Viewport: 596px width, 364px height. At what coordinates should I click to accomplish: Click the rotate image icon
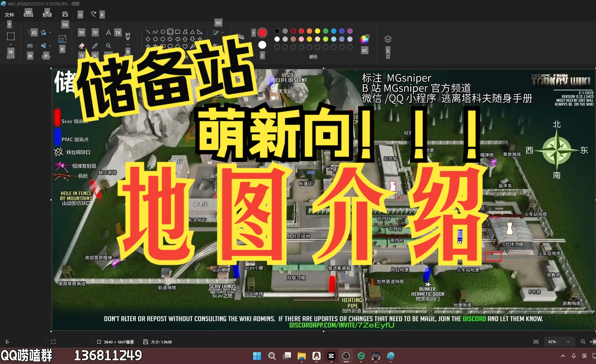(43, 32)
